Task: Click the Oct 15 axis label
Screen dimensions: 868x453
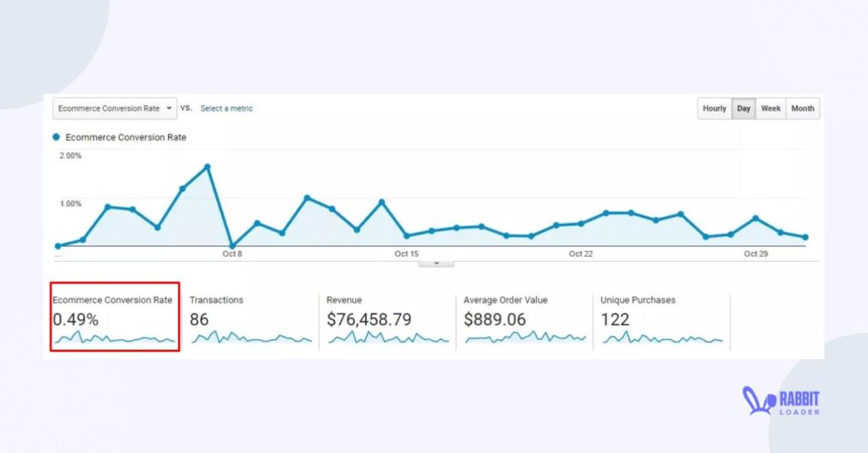Action: 407,254
